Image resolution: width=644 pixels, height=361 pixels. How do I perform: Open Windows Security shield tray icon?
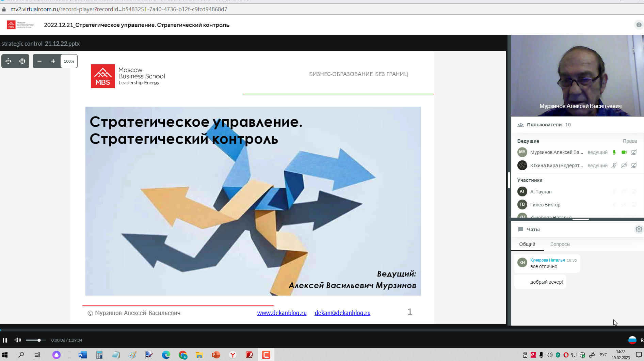pos(582,355)
